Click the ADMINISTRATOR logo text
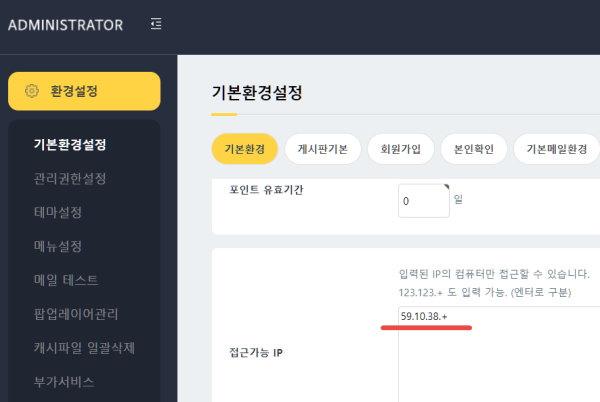The image size is (600, 402). click(x=65, y=25)
